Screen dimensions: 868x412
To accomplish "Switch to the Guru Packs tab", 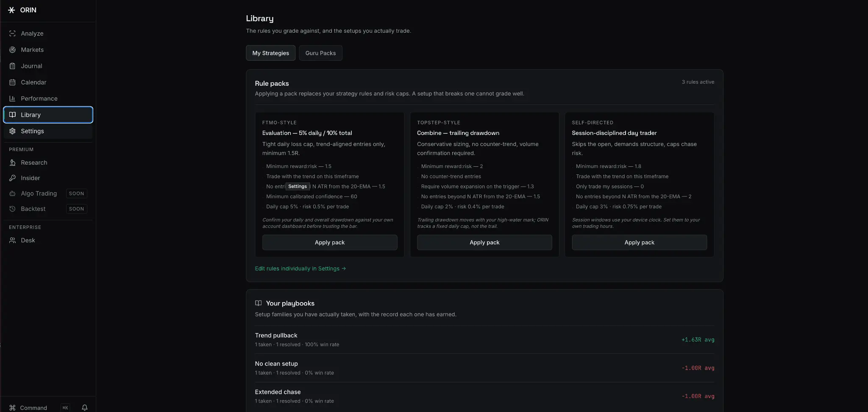I will point(320,53).
